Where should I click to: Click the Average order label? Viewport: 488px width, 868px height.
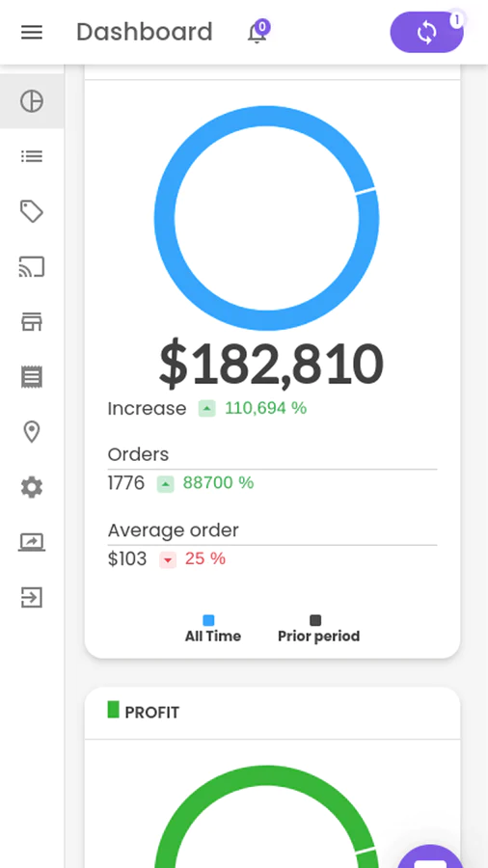tap(174, 530)
